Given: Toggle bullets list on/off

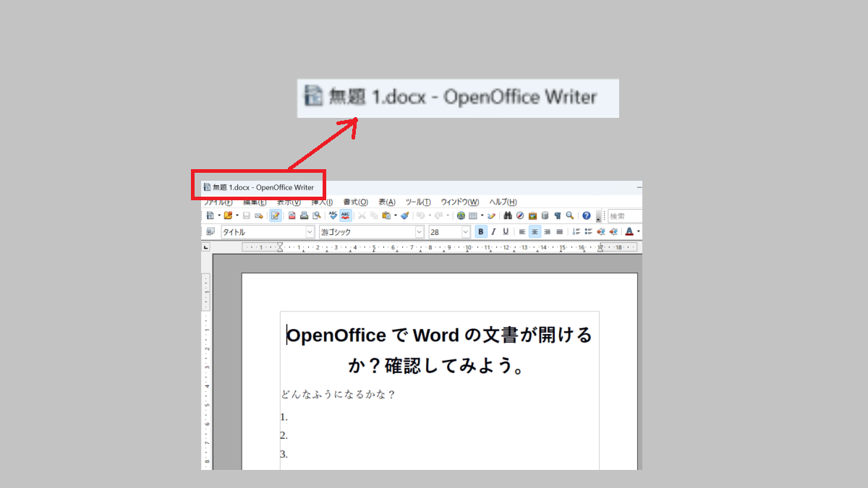Looking at the screenshot, I should [x=588, y=232].
